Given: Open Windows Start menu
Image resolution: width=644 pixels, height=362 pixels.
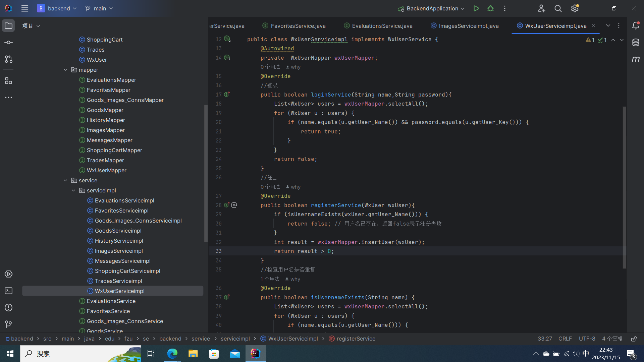Looking at the screenshot, I should pos(10,354).
